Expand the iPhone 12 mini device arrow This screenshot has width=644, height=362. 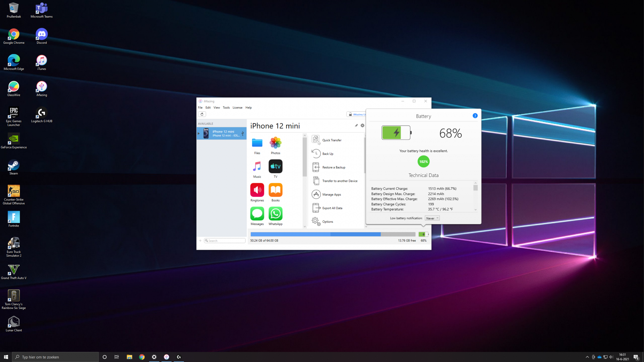(199, 133)
